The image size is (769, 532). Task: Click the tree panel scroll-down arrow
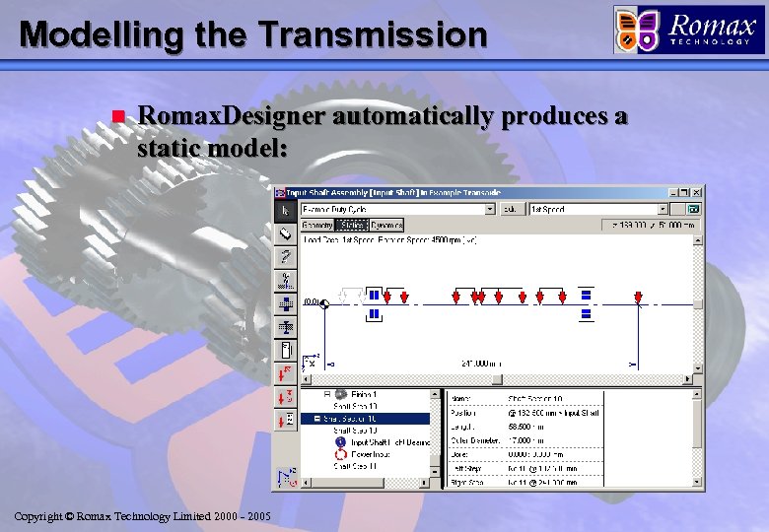(435, 471)
